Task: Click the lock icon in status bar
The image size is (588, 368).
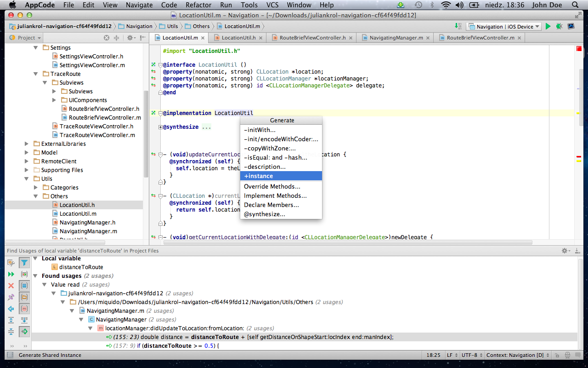Action: tap(556, 355)
